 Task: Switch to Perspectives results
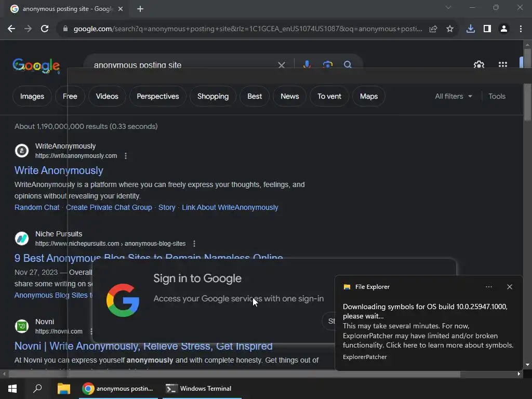click(158, 96)
